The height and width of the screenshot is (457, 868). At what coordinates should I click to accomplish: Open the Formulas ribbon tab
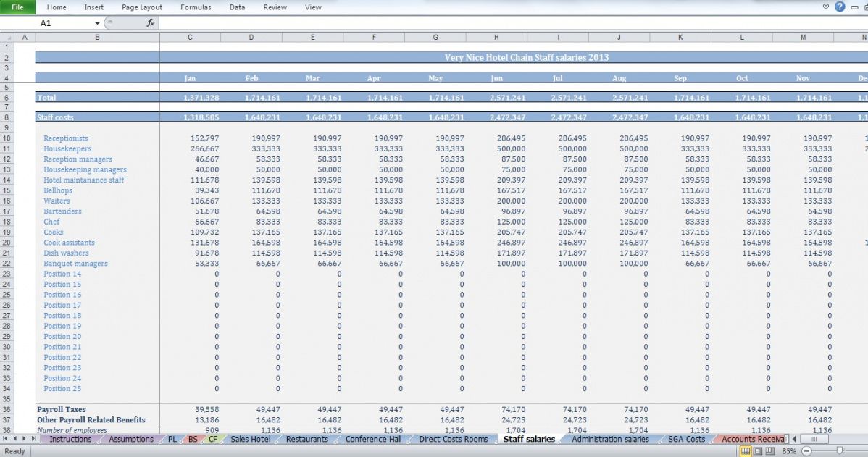(x=196, y=7)
